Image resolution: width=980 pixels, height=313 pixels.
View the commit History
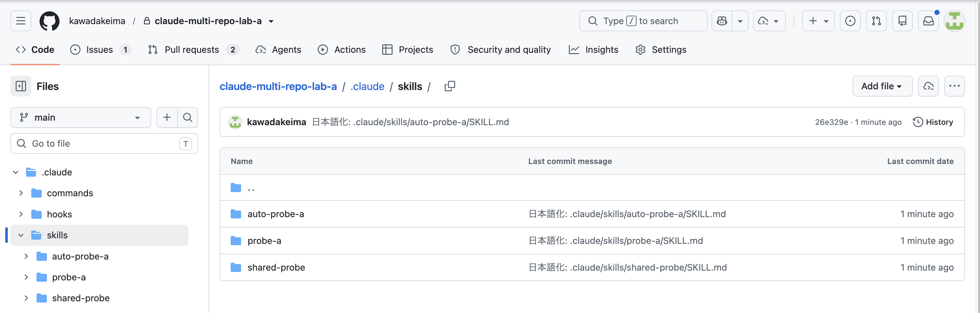(x=933, y=122)
